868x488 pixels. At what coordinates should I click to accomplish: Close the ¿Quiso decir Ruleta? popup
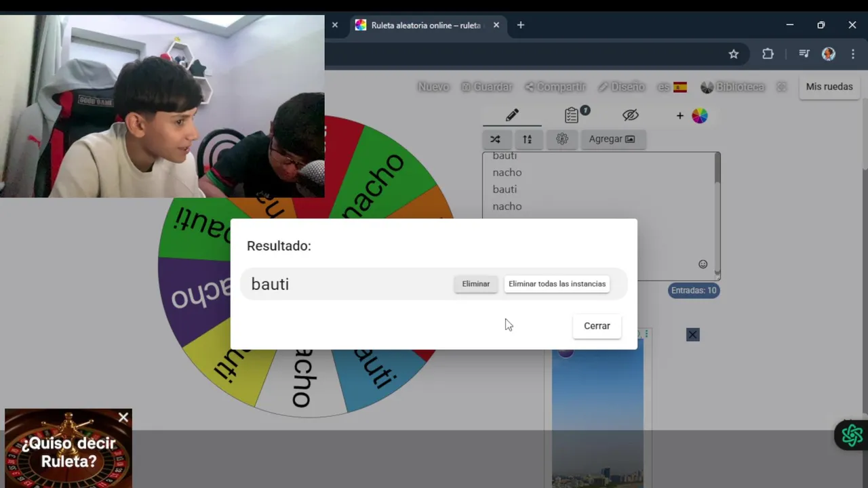(123, 418)
